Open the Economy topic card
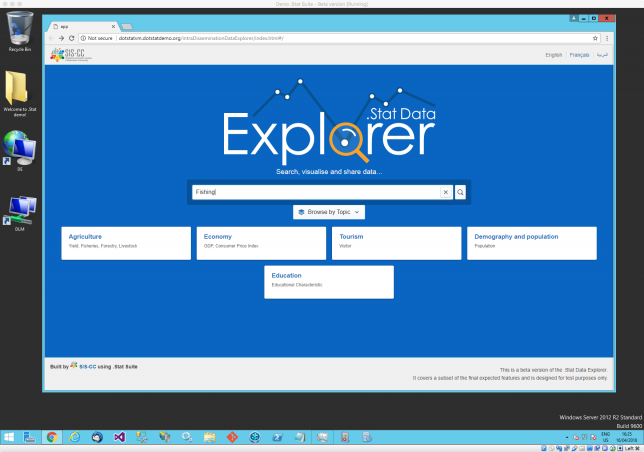 261,243
